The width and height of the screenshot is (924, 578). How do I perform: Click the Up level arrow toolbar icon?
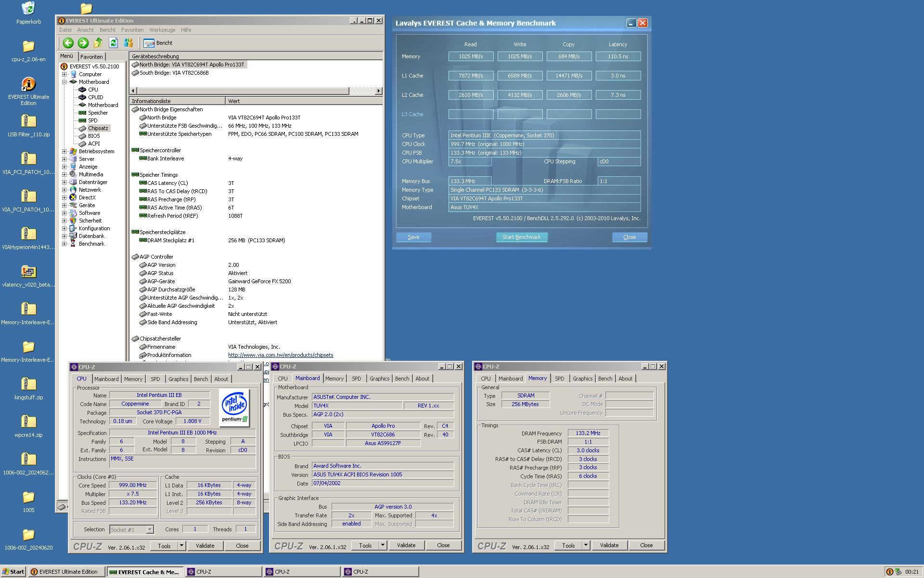coord(98,43)
